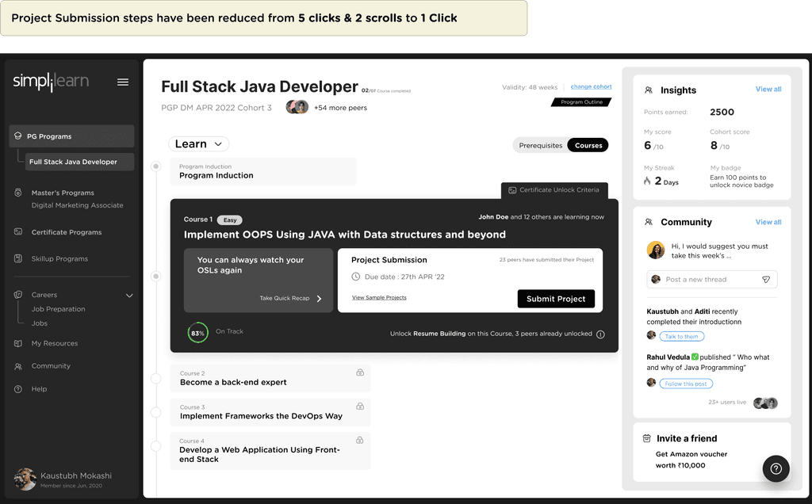This screenshot has height=504, width=812.
Task: Switch to the Prerequisites toggle option
Action: (541, 145)
